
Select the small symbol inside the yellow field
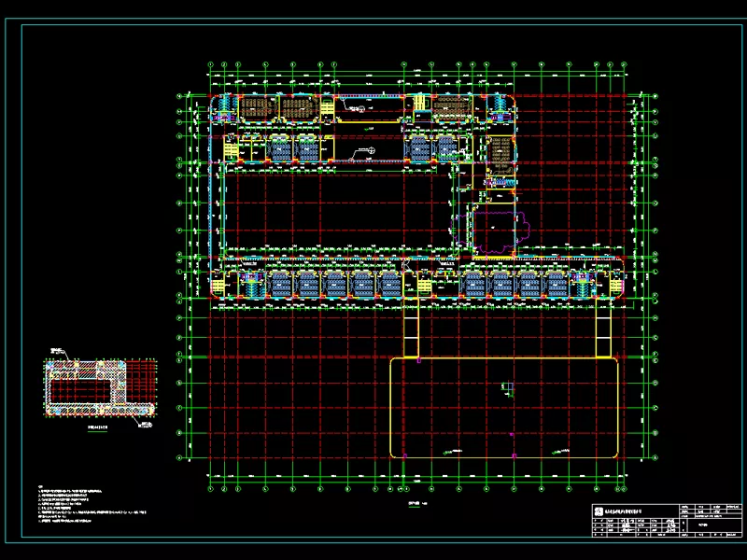point(508,387)
